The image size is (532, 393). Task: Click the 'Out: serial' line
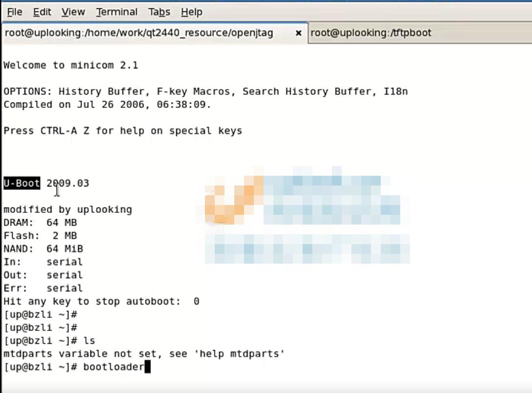click(43, 275)
